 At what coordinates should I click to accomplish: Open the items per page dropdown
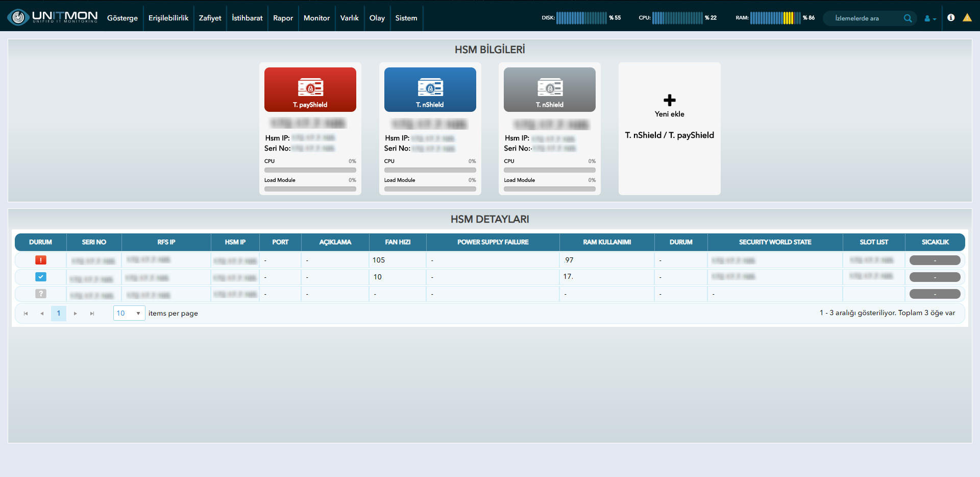129,313
